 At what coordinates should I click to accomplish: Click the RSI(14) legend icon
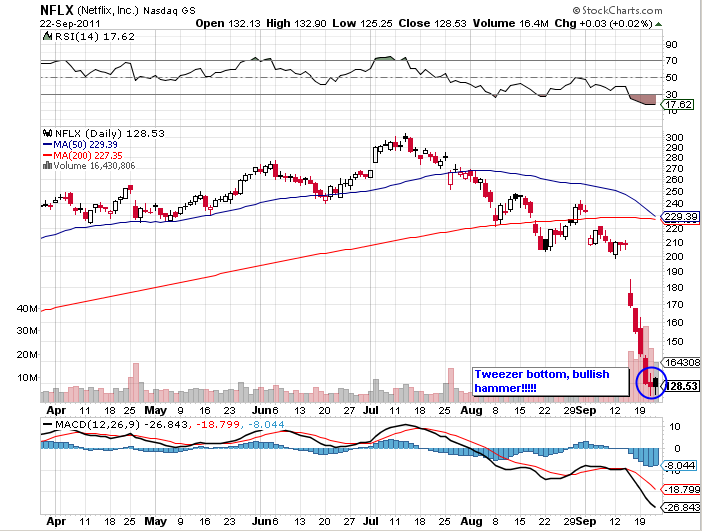click(x=45, y=36)
